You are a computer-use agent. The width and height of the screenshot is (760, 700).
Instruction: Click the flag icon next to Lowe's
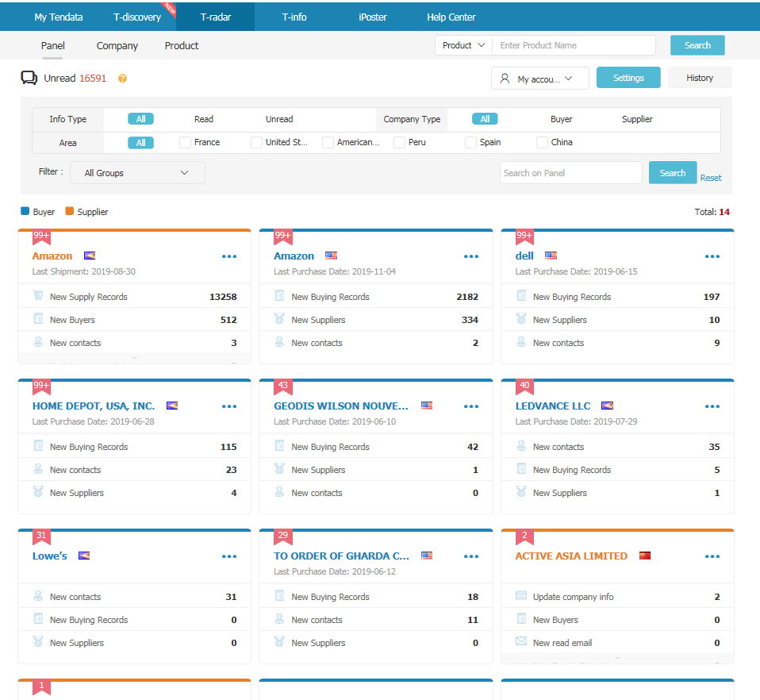(x=84, y=556)
